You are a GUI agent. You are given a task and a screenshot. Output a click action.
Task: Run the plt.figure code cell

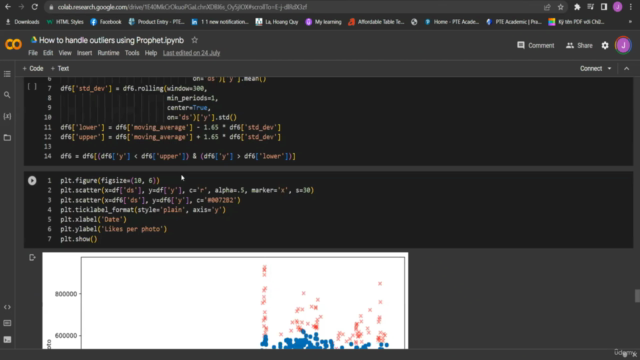[x=32, y=180]
